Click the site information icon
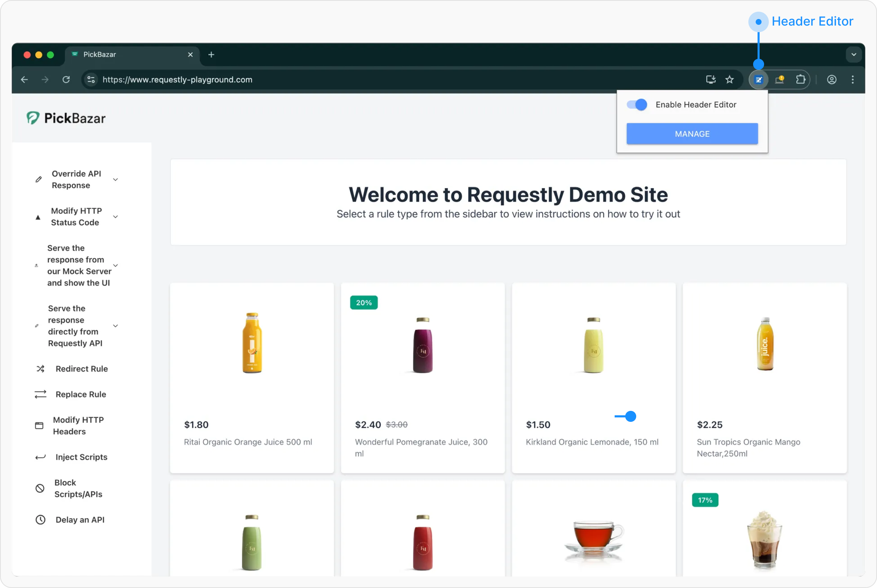 point(91,80)
